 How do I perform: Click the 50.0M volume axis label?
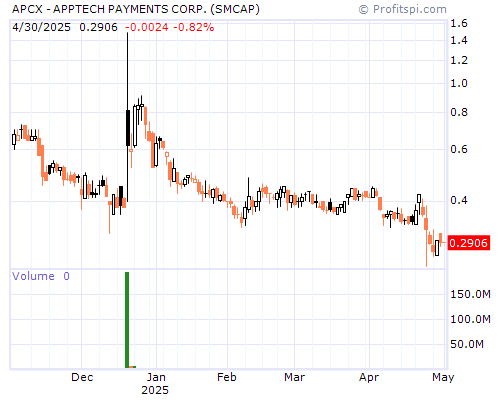(467, 344)
